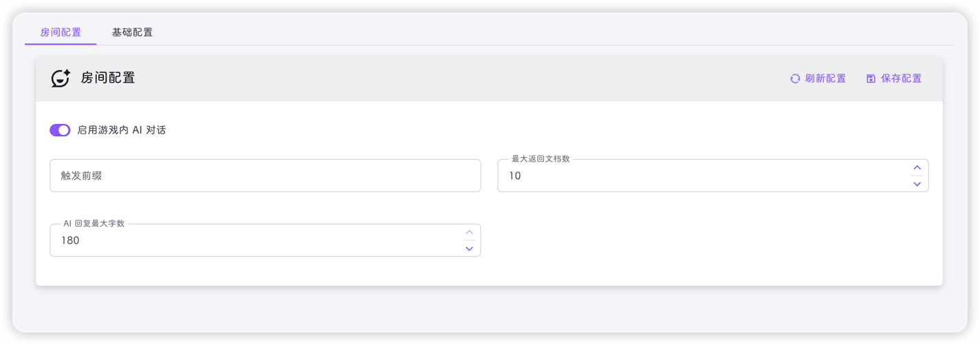Click the 刷新配置 button text
This screenshot has width=980, height=345.
click(826, 79)
